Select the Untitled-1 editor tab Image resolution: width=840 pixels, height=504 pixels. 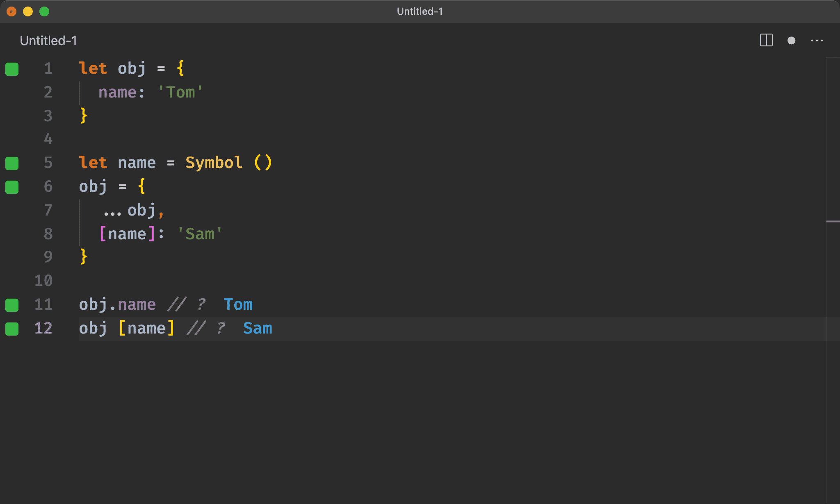point(48,41)
